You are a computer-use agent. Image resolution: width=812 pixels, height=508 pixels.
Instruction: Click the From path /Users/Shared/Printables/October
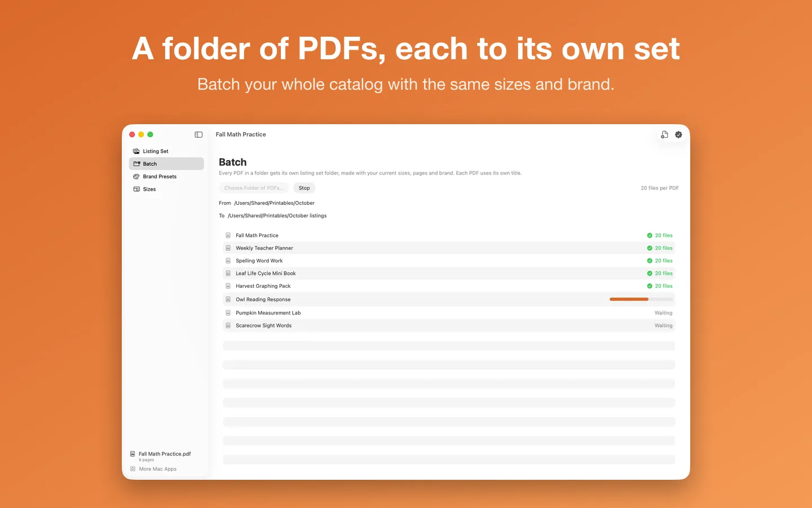(x=274, y=203)
